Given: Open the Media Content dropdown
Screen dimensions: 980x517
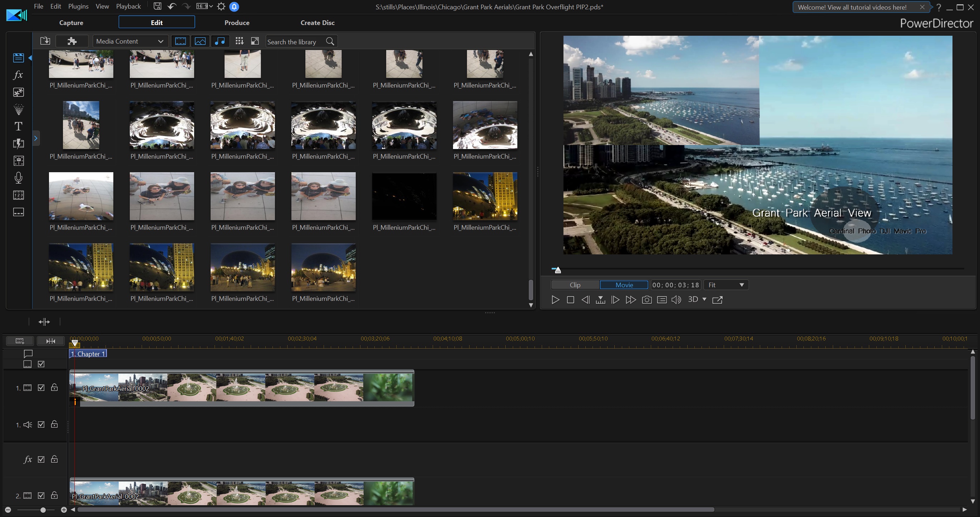Looking at the screenshot, I should pos(129,41).
